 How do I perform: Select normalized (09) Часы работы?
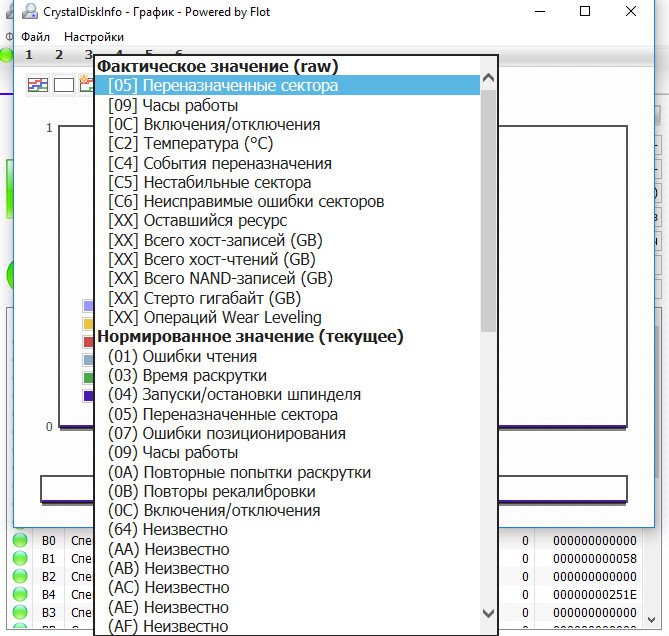287,453
